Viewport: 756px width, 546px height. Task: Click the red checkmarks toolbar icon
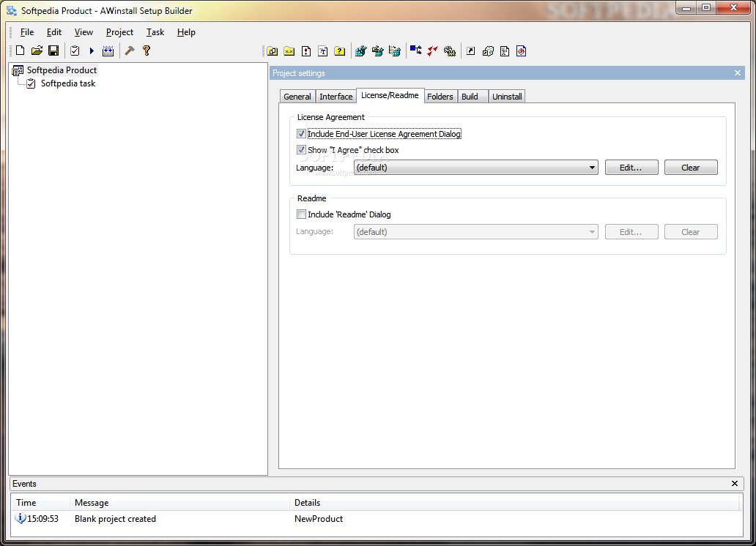432,51
